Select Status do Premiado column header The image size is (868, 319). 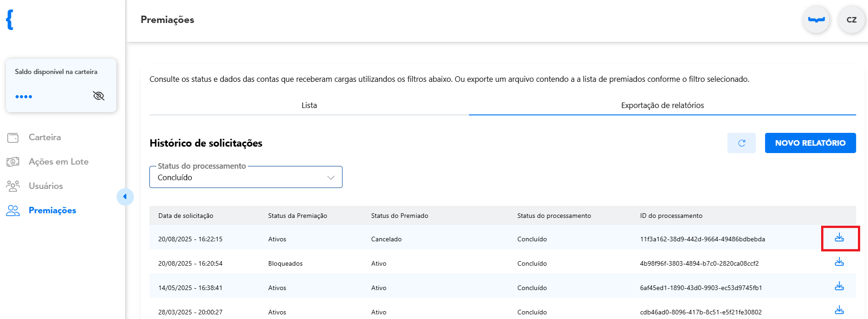click(x=400, y=216)
